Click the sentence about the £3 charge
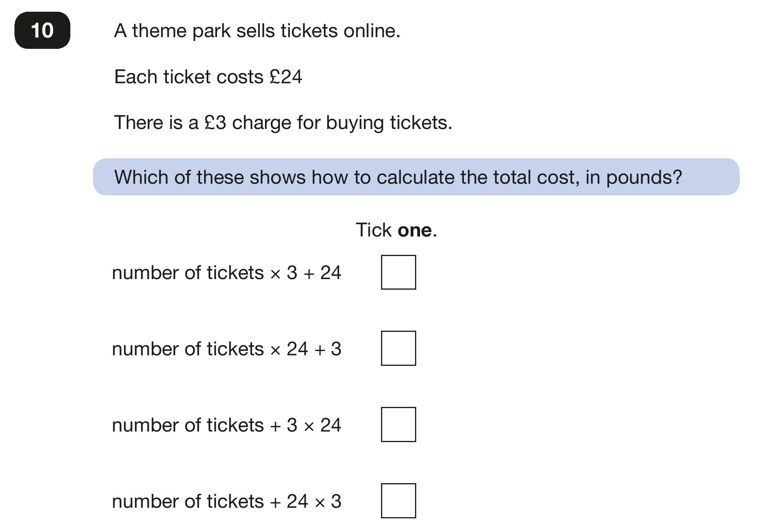The image size is (757, 532). coord(283,123)
